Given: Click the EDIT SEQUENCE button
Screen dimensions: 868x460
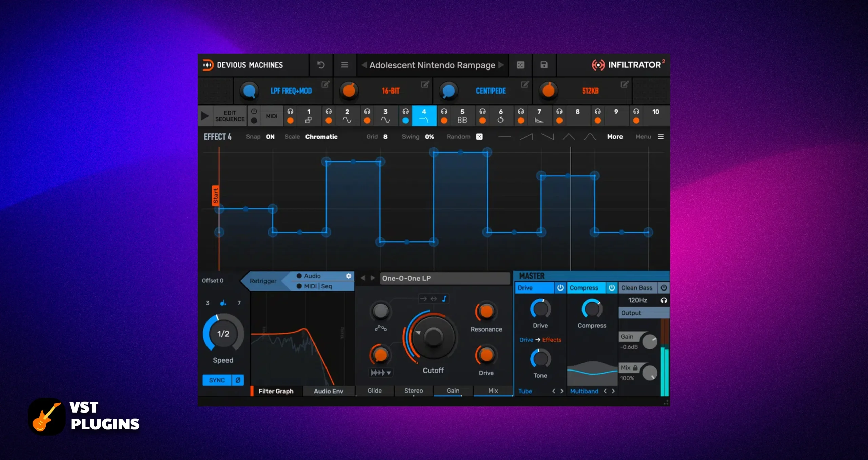Looking at the screenshot, I should (x=230, y=116).
